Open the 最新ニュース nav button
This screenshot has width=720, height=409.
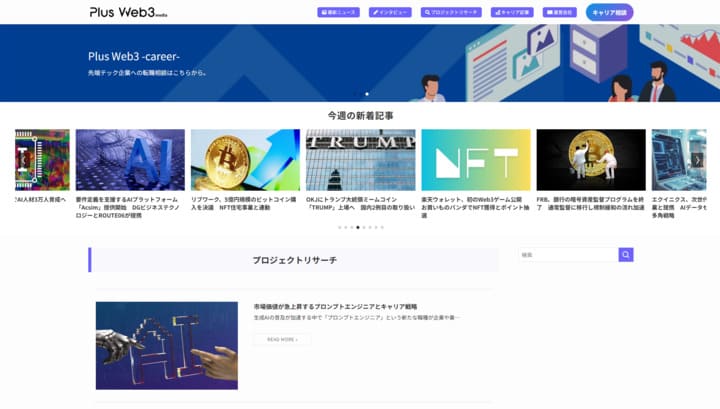coord(339,13)
